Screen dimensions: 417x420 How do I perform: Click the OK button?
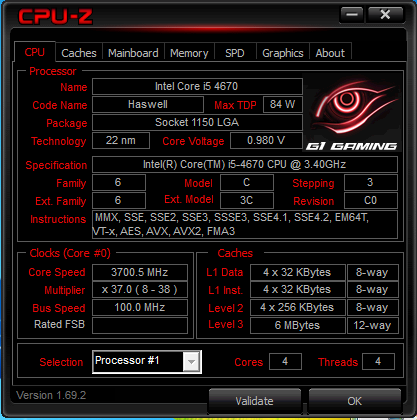point(354,400)
